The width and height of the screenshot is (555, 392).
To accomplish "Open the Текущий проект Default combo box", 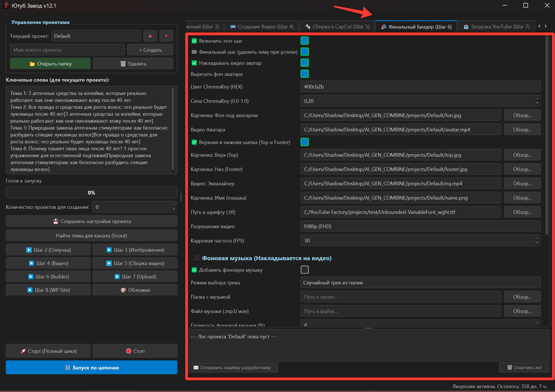I will tap(96, 36).
